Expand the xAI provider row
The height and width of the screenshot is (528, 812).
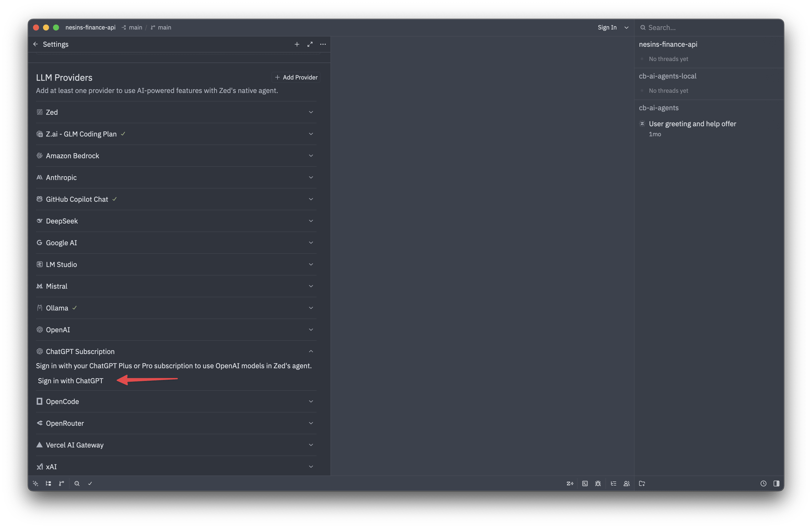coord(176,466)
